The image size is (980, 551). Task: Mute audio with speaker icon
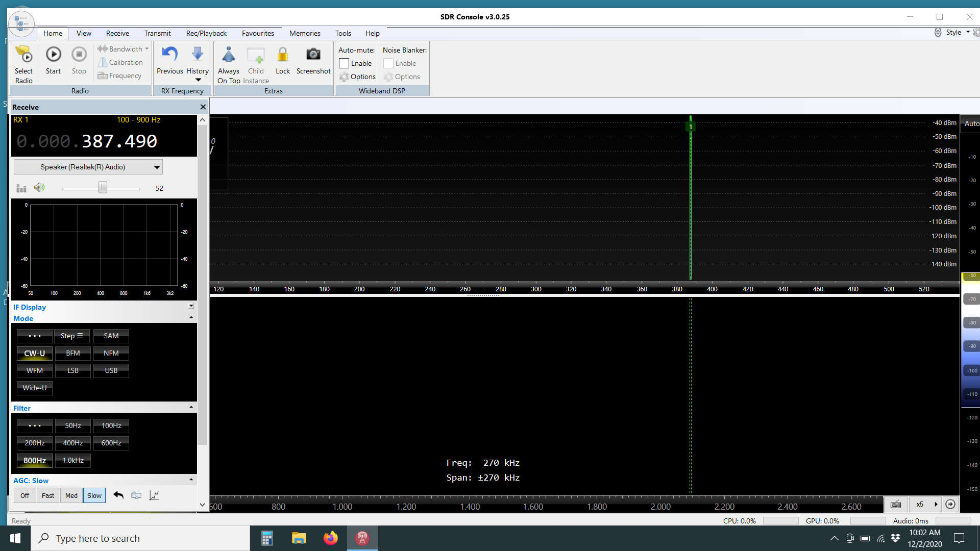pos(39,188)
